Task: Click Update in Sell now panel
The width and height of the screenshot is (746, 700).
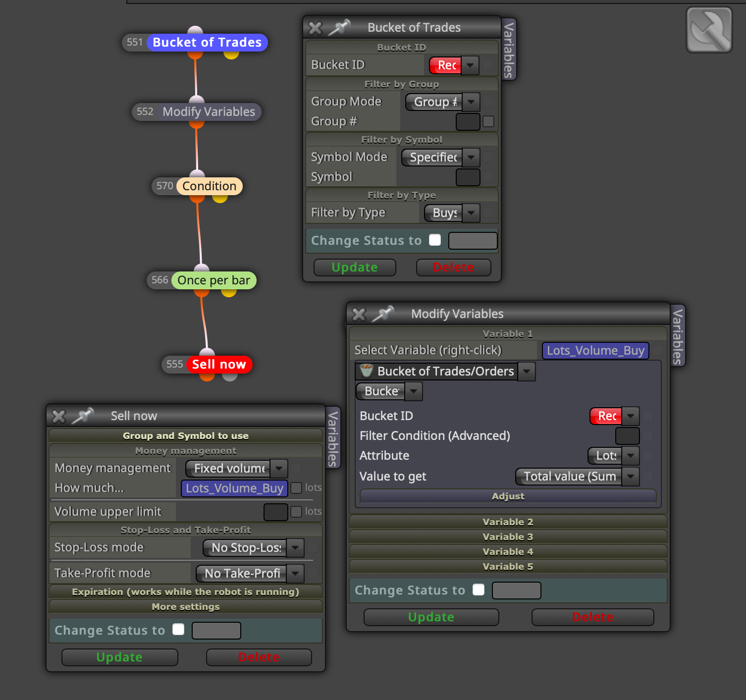Action: click(x=120, y=657)
